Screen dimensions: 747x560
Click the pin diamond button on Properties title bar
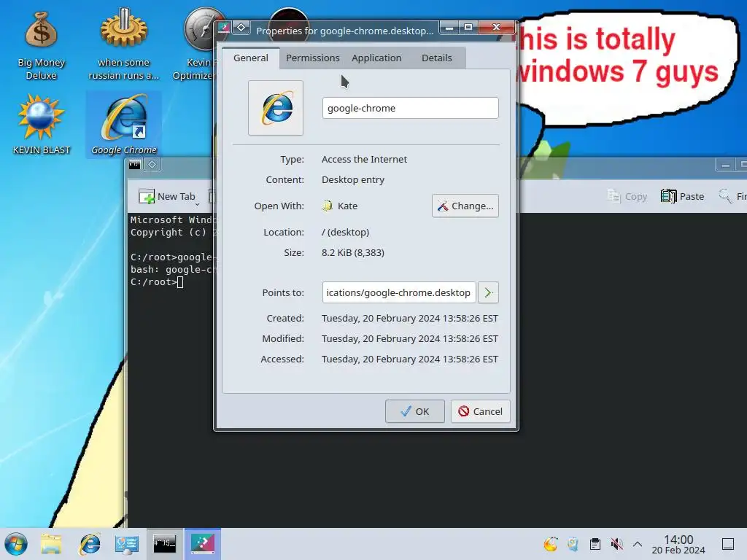[241, 28]
